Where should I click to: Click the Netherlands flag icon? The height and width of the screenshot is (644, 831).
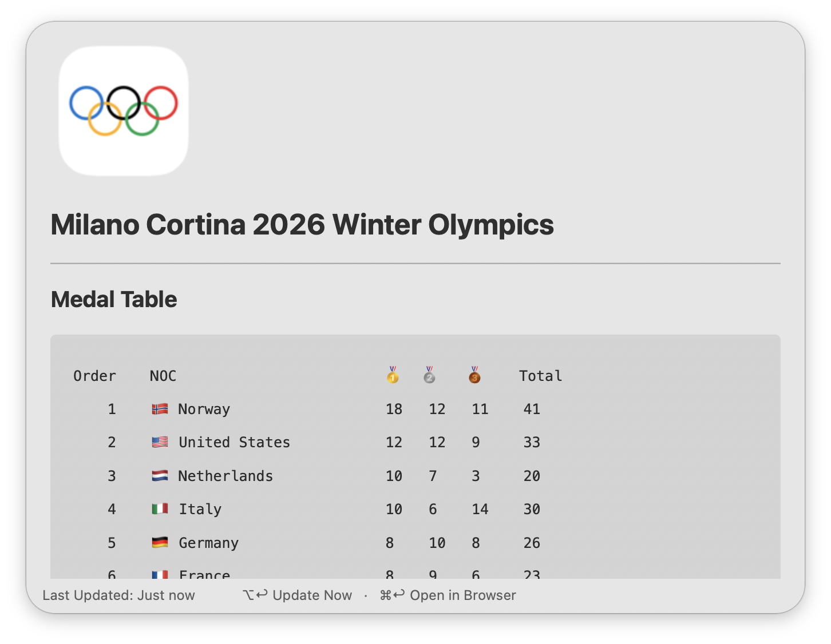160,476
